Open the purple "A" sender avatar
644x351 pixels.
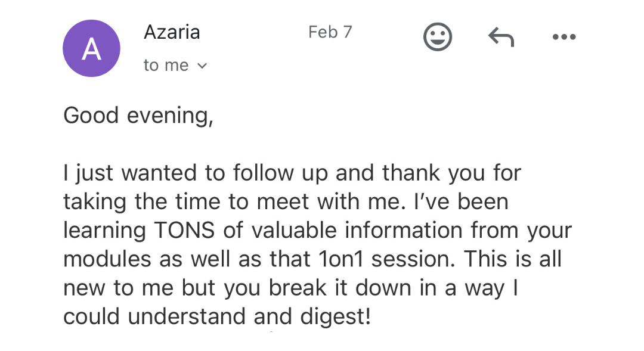point(91,48)
